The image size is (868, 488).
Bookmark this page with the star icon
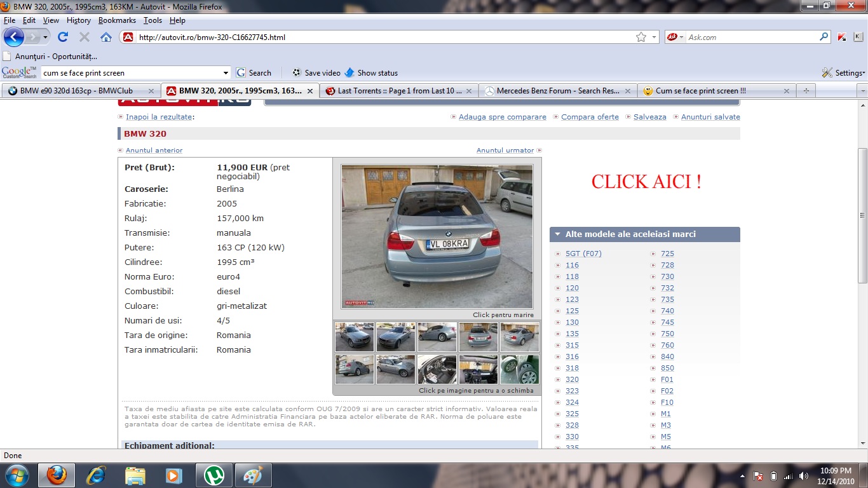(641, 37)
